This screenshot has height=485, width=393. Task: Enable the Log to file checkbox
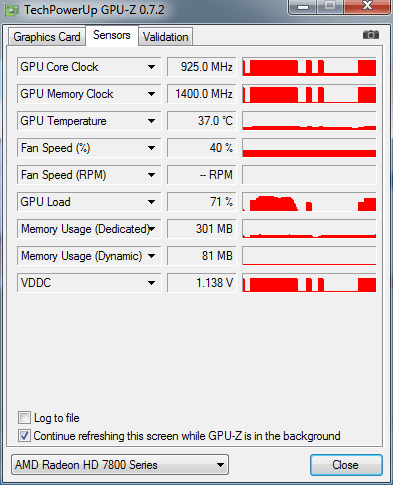click(24, 418)
